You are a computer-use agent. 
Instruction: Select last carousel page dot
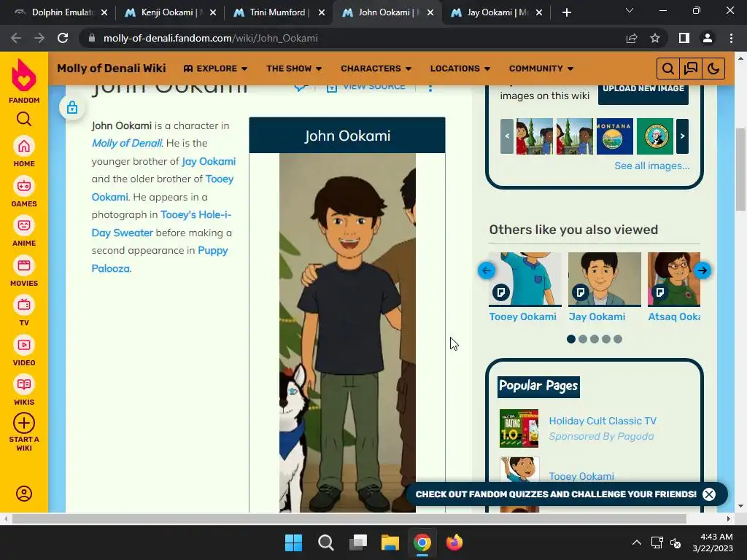point(618,339)
